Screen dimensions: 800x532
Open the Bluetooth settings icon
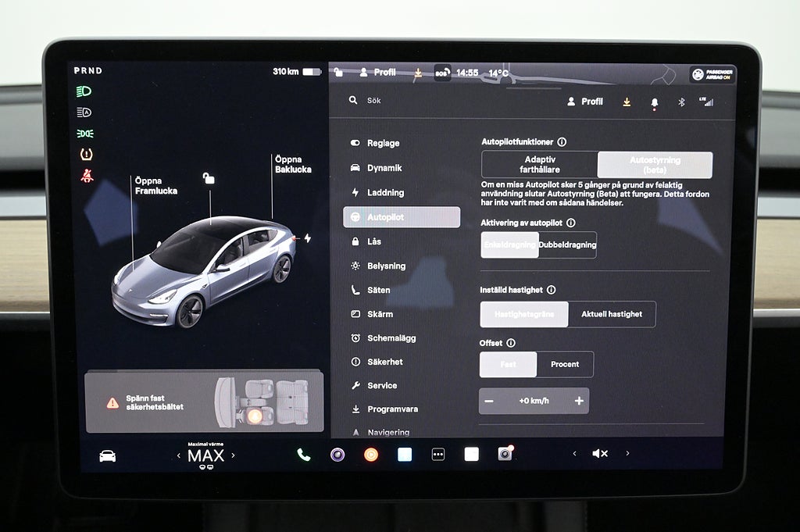pyautogui.click(x=680, y=102)
